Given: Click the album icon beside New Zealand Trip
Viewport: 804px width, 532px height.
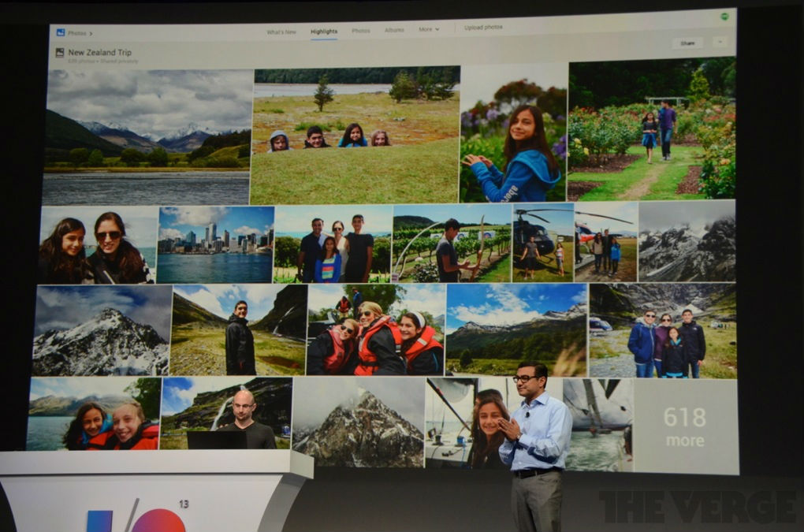Looking at the screenshot, I should [59, 53].
